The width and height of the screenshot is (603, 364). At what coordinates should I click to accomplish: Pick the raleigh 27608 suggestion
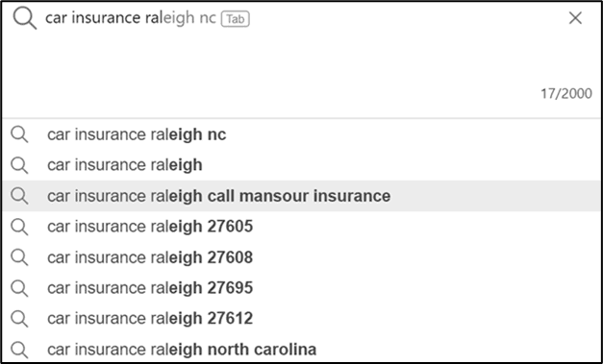[302, 257]
